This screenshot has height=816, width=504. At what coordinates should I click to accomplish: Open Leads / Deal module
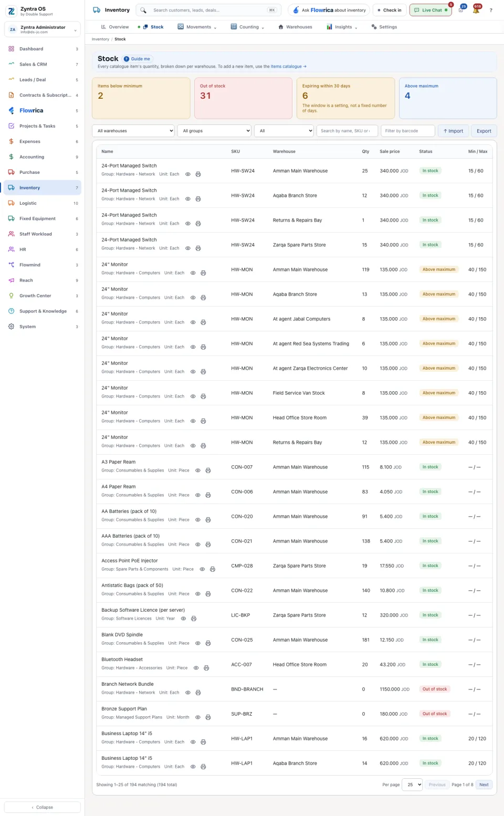coord(43,80)
